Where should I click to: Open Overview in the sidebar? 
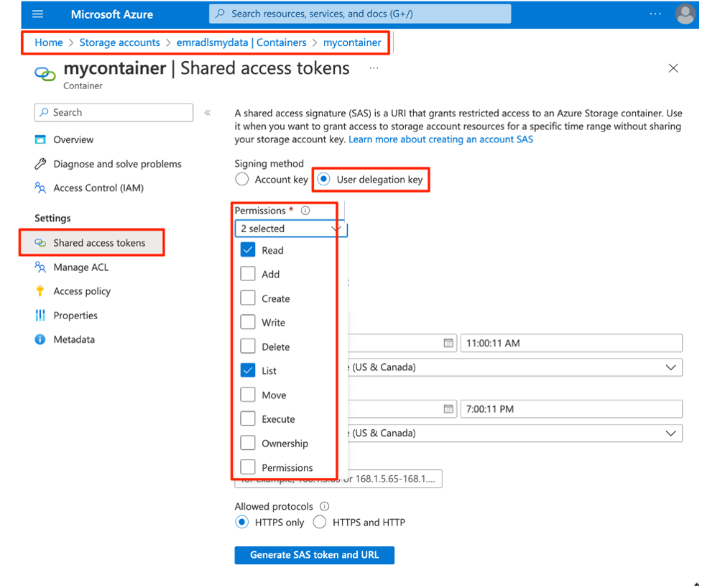point(73,139)
